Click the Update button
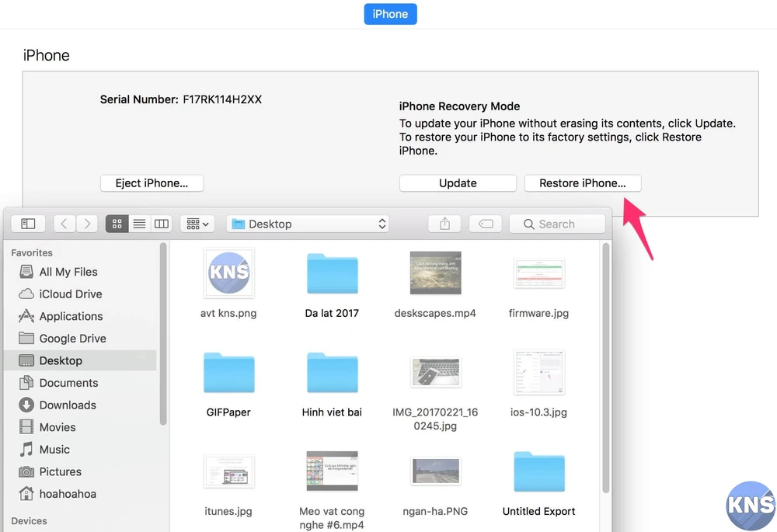Screen dimensions: 777x532 click(x=458, y=183)
